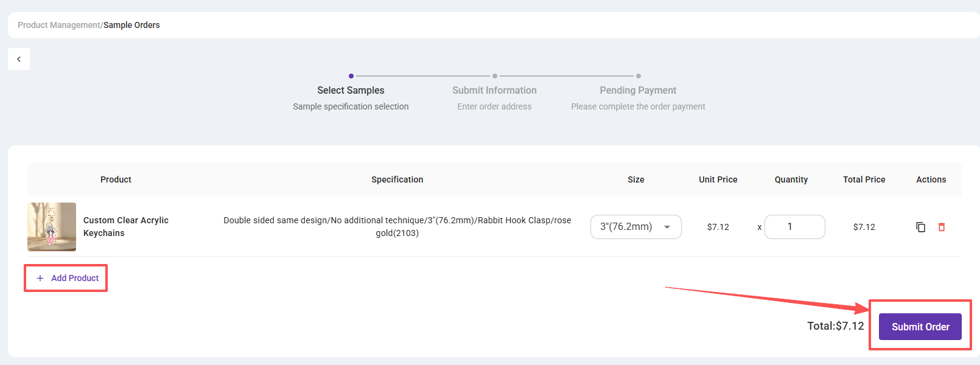Click the back arrow icon

[x=19, y=59]
